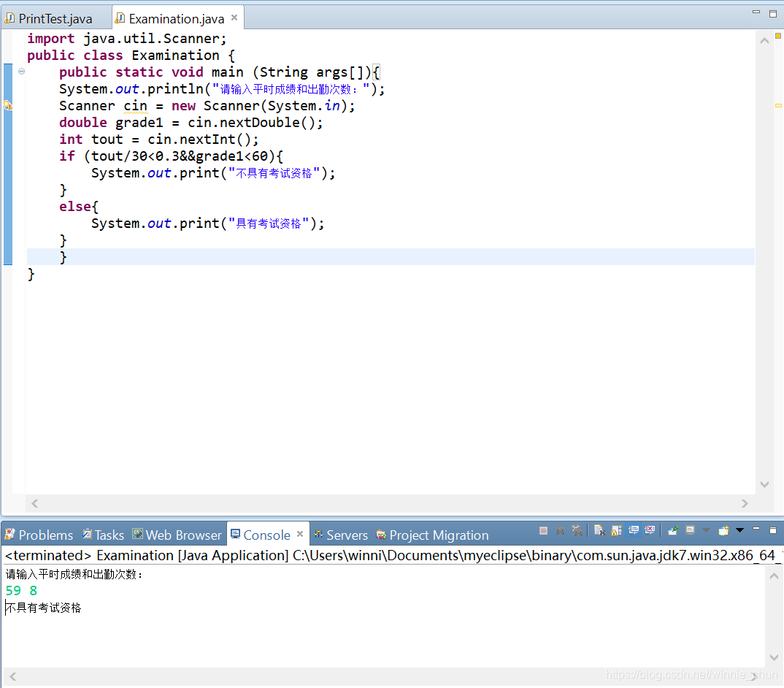Click the Open Console icon
This screenshot has height=688, width=784.
(723, 530)
